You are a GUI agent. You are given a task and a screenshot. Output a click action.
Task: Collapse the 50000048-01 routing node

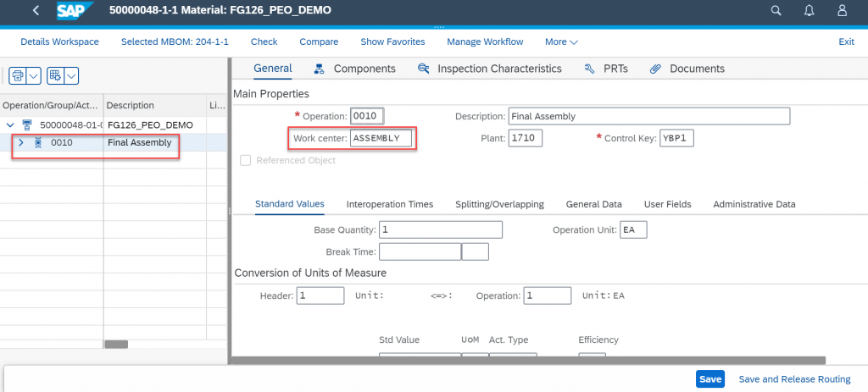[10, 124]
